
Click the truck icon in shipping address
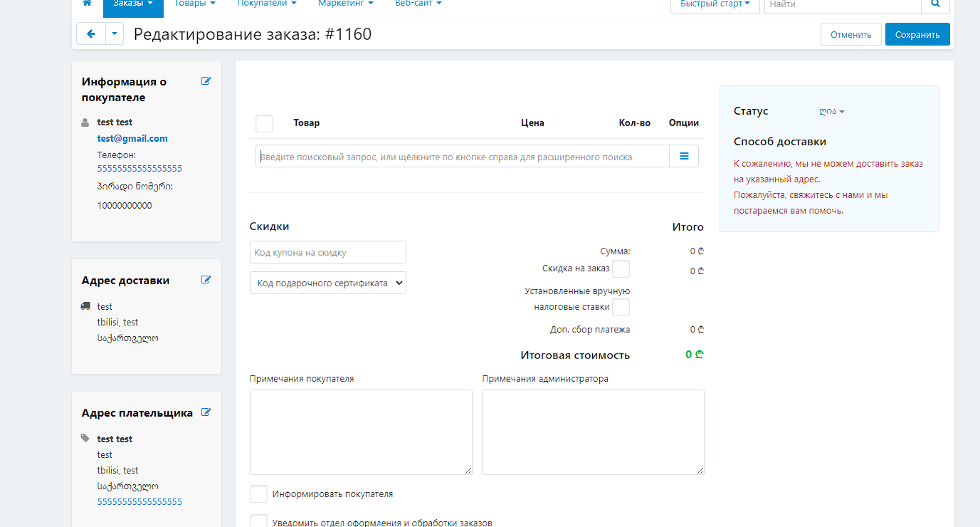(x=85, y=306)
